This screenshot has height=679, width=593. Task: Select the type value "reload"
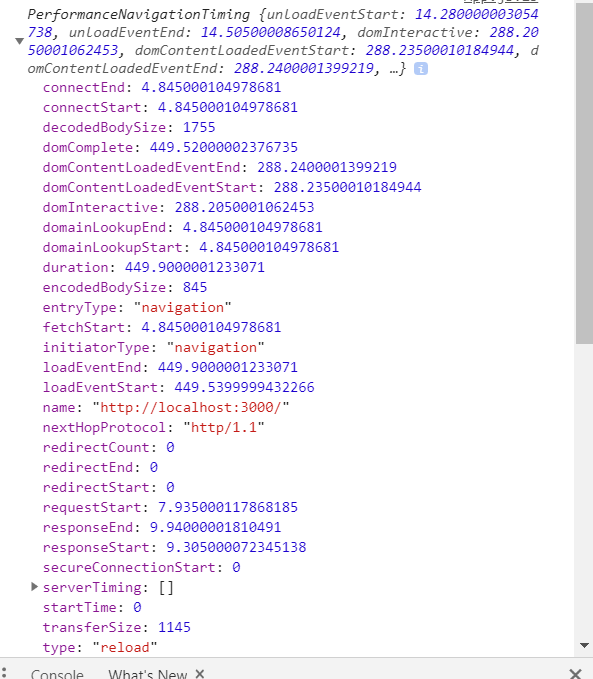[x=125, y=647]
